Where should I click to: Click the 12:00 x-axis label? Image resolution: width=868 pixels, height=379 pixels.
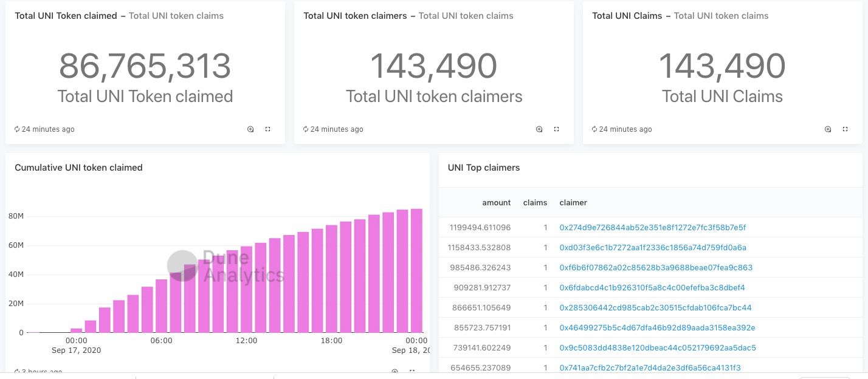tap(246, 341)
